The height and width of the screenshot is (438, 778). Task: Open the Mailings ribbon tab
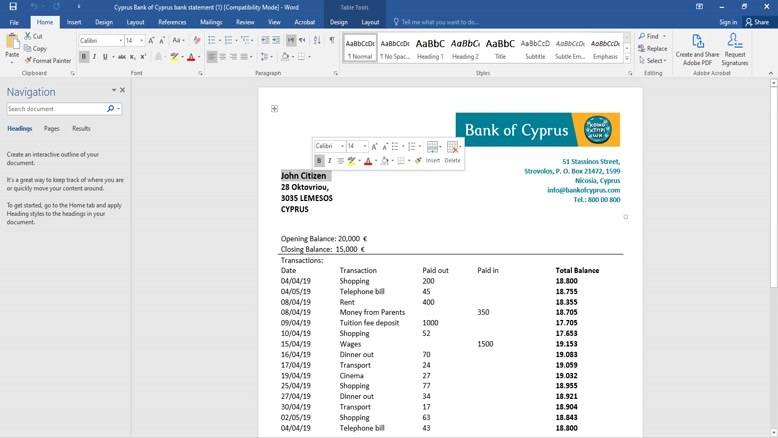tap(211, 22)
